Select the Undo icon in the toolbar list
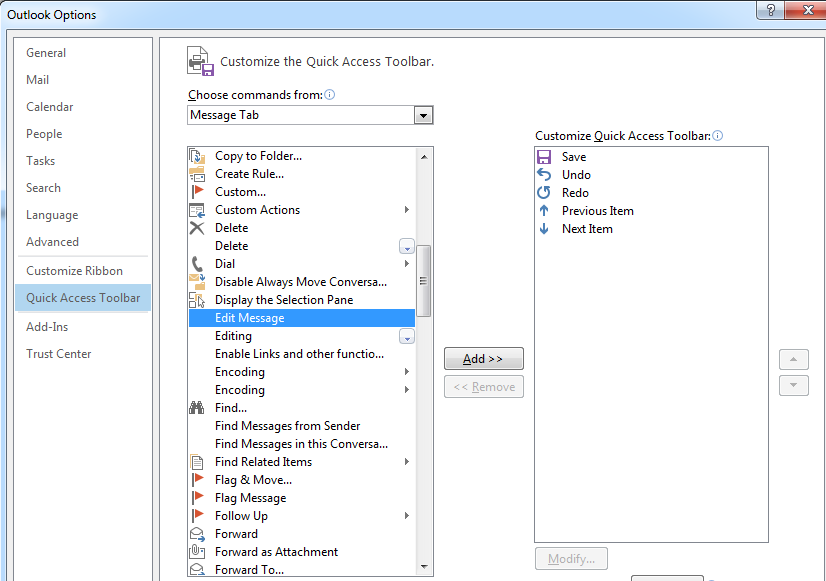The image size is (826, 581). (x=544, y=174)
